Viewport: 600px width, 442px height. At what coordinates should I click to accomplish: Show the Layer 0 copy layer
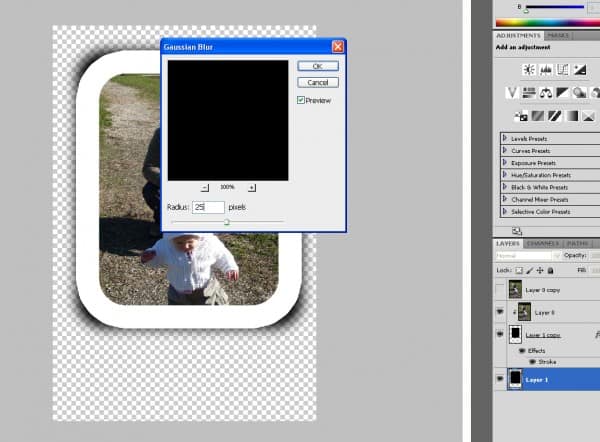coord(500,289)
